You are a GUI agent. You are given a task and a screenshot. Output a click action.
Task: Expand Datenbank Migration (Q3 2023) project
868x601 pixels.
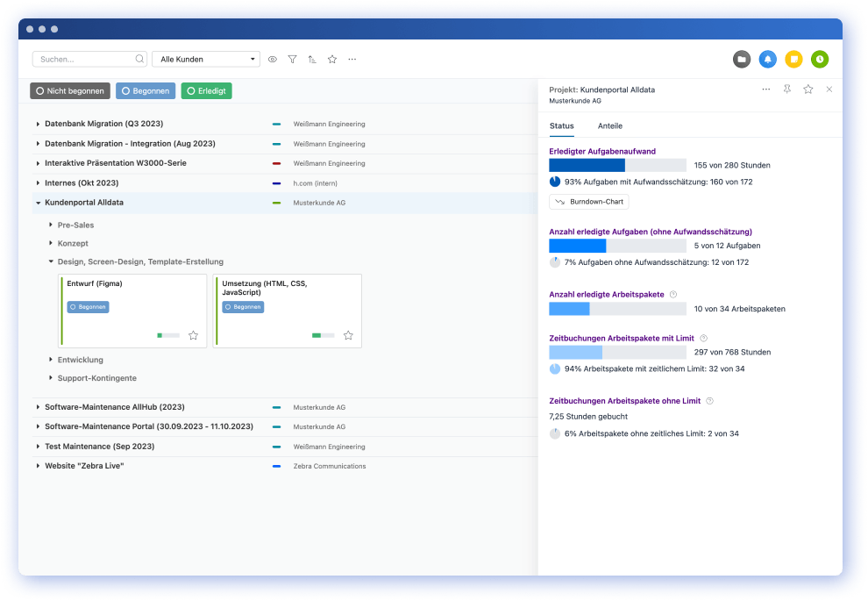coord(38,124)
